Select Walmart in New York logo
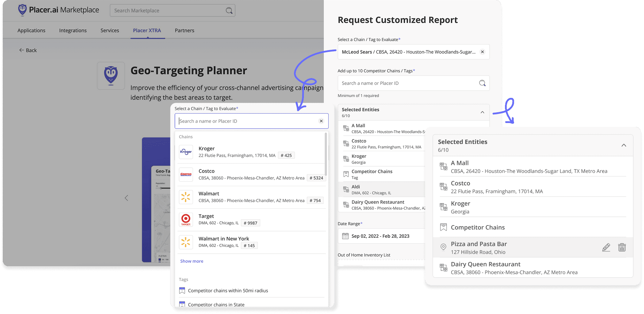Screen dimensions: 644x314 (x=186, y=242)
